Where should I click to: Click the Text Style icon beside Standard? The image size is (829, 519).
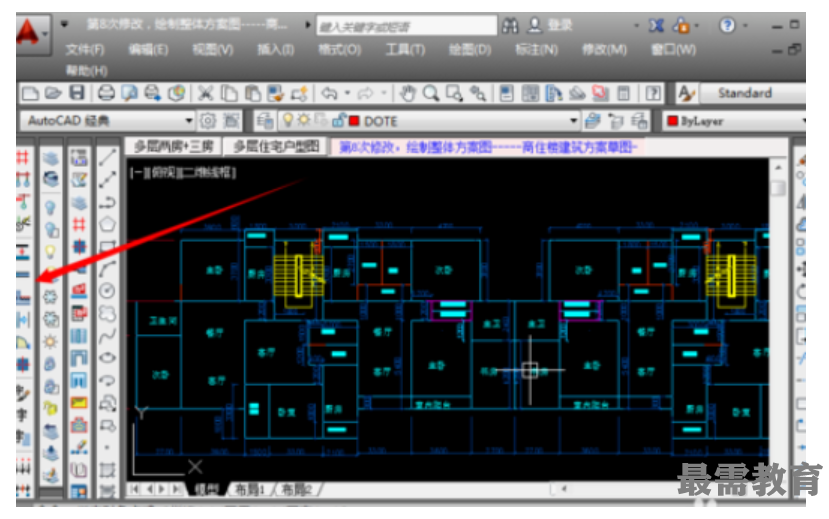[x=686, y=94]
